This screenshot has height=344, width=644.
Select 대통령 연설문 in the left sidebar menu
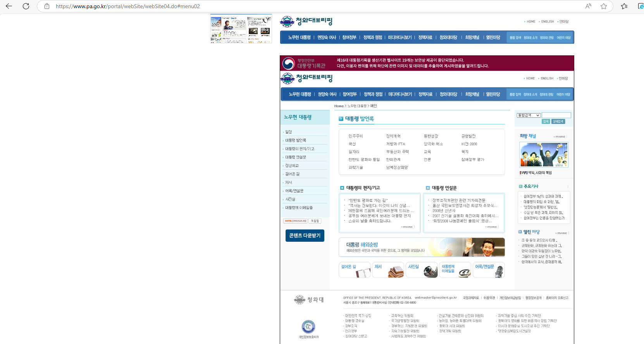coord(296,157)
